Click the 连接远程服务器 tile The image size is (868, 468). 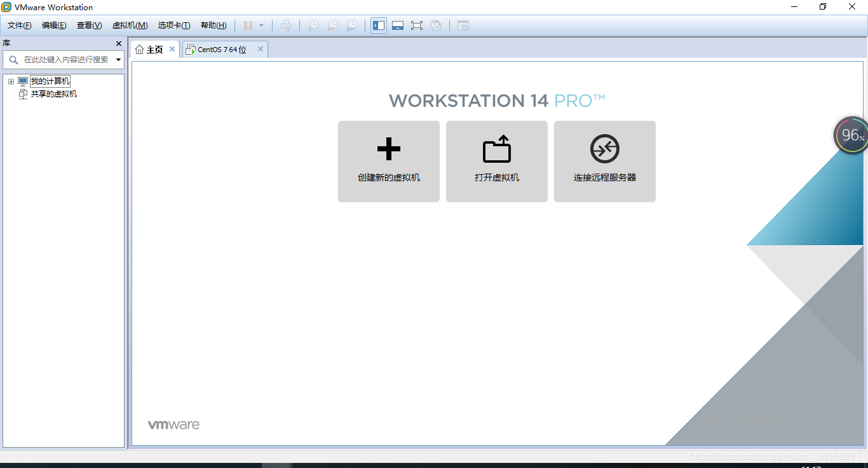(x=605, y=162)
